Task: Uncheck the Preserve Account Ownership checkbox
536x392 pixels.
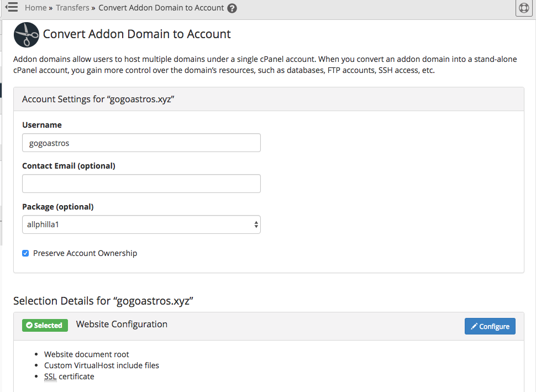Action: click(x=25, y=253)
